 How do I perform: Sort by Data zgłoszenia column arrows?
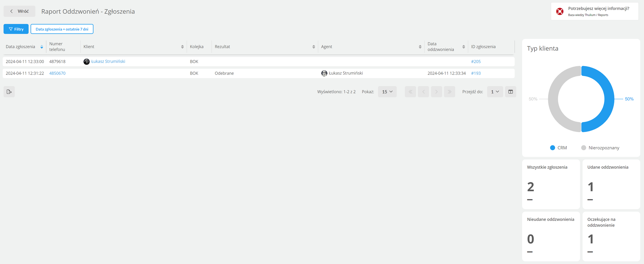pos(42,47)
